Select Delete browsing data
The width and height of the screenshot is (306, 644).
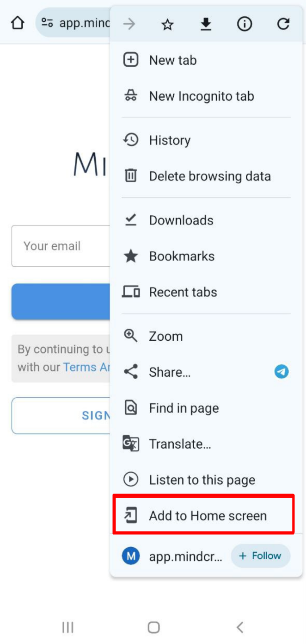(209, 176)
